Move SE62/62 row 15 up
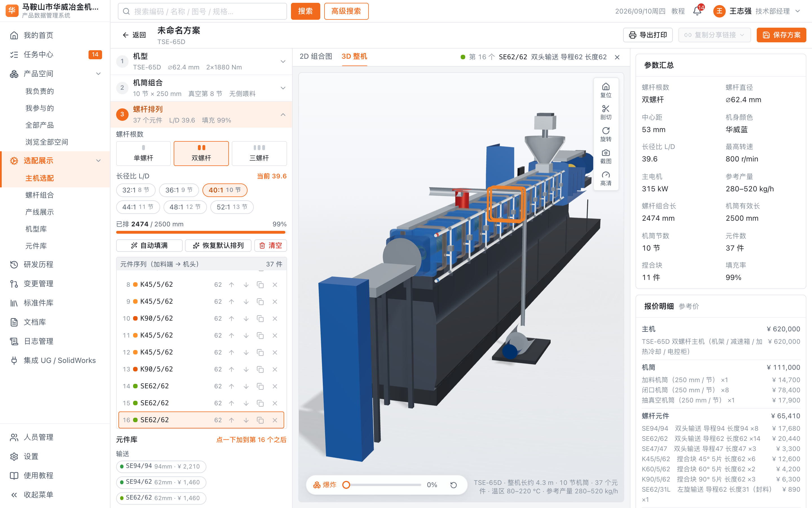Screen dimensions: 812x508 (x=231, y=403)
